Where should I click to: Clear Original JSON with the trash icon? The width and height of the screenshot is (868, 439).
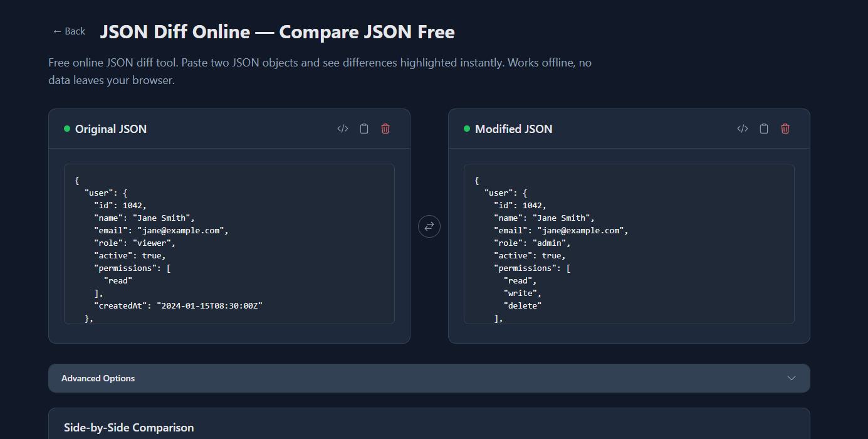point(385,128)
